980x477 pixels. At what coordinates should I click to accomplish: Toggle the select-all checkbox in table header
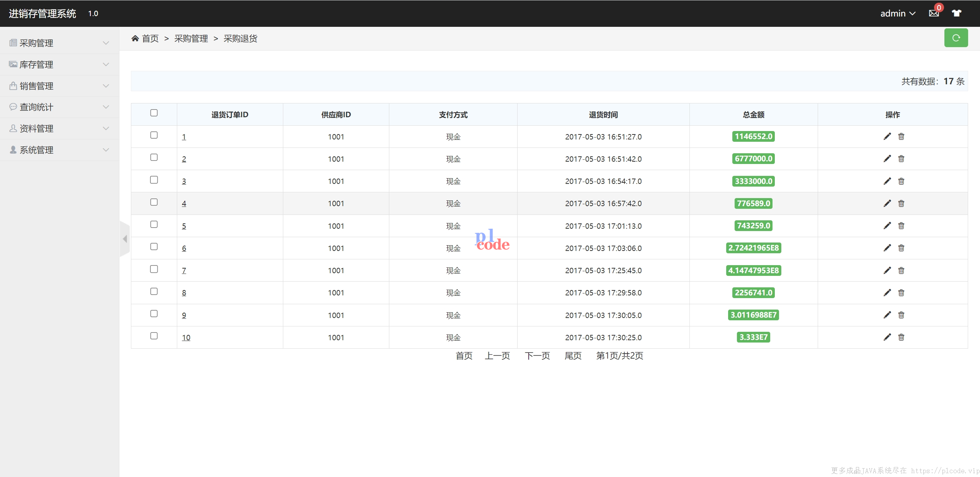pyautogui.click(x=154, y=113)
